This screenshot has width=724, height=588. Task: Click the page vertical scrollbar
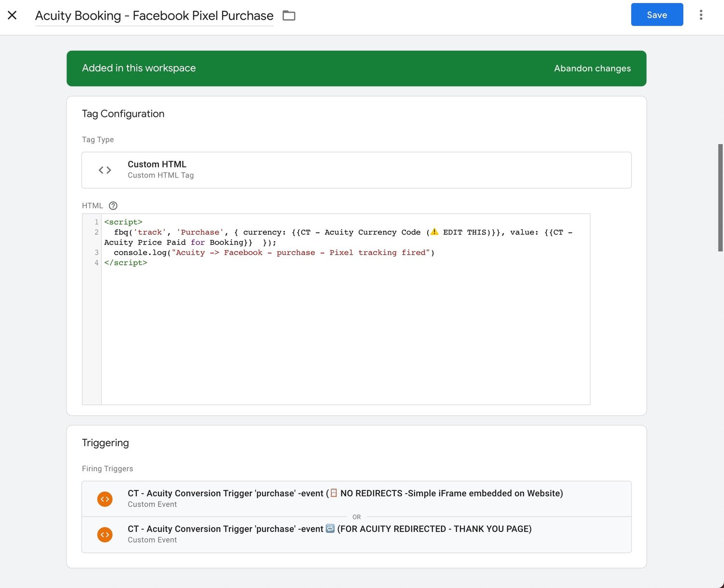[x=720, y=197]
